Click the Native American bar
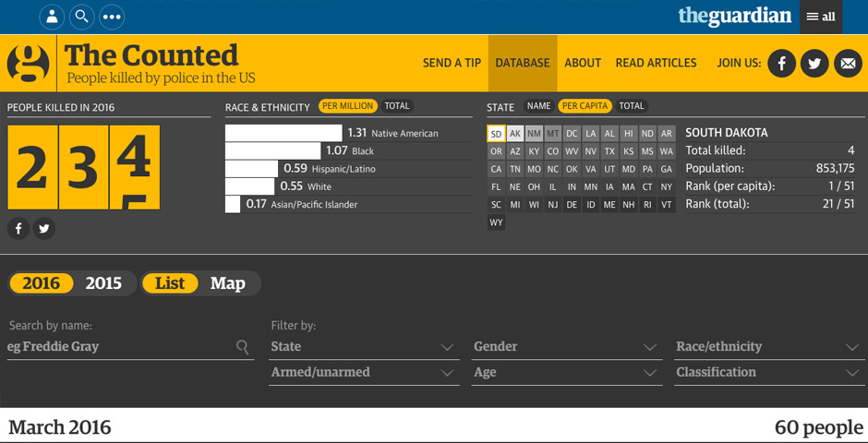868x443 pixels. (283, 133)
